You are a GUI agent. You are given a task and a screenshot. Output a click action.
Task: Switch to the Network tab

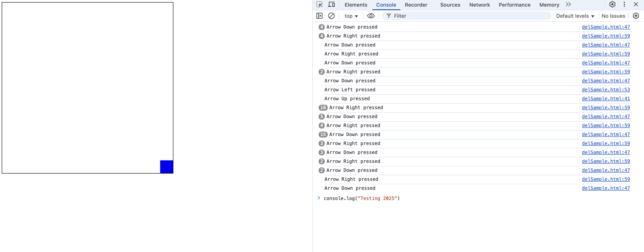coord(480,5)
